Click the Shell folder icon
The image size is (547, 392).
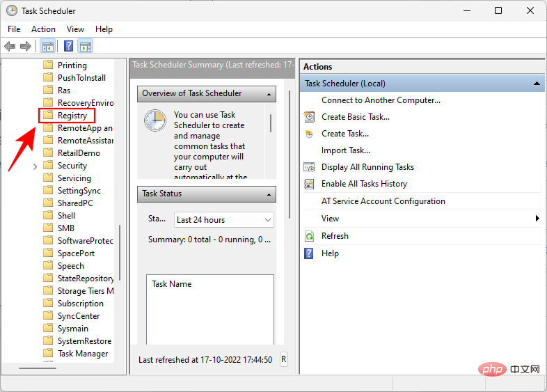click(x=48, y=215)
